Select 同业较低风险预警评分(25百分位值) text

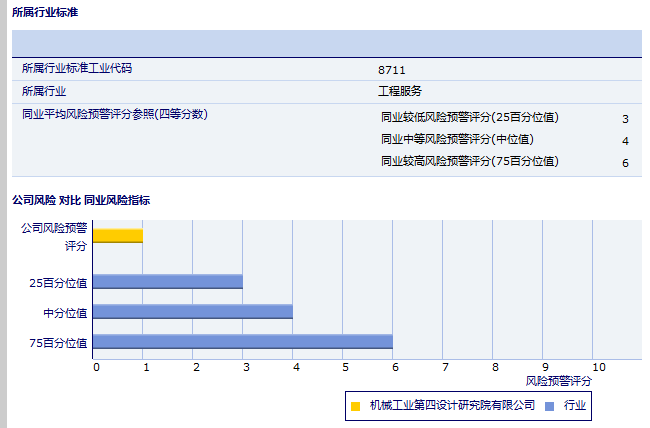click(x=470, y=117)
